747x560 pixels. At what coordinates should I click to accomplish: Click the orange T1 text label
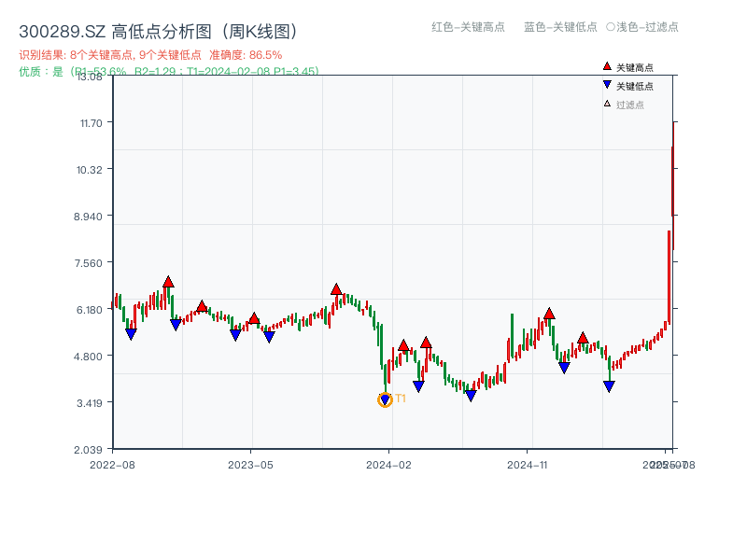[401, 399]
